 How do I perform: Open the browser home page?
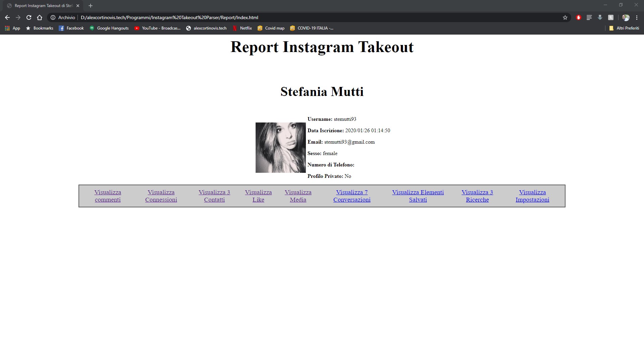[39, 17]
